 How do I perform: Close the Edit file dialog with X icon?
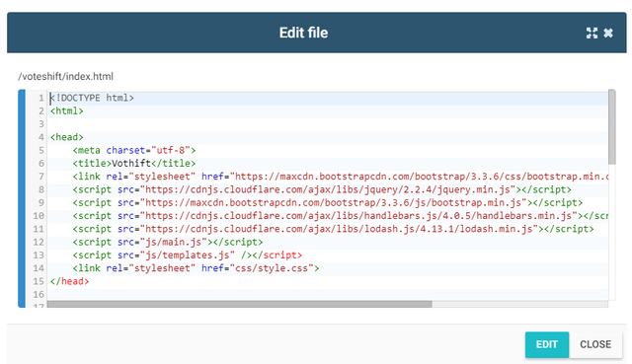point(608,33)
